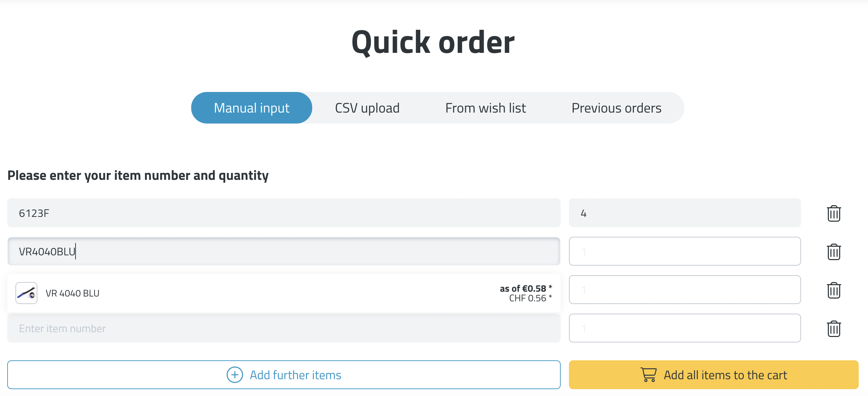Click the plus icon on Add further items
The height and width of the screenshot is (396, 868).
point(235,375)
